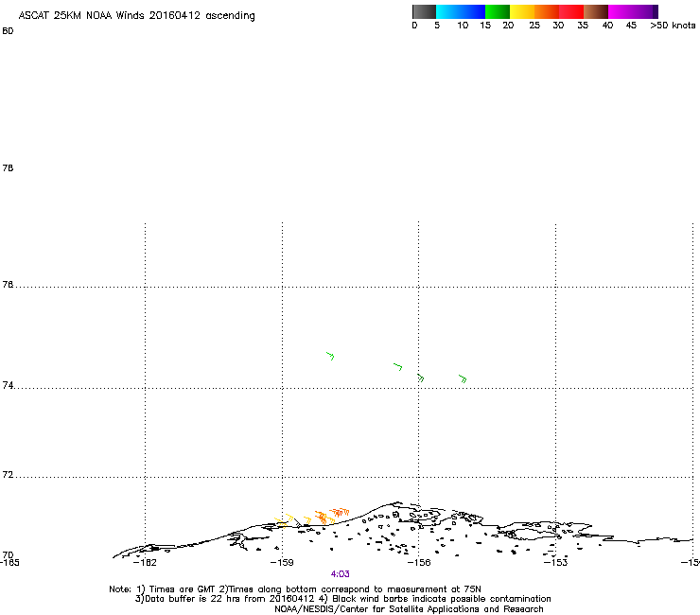Click the yellow 20-25 knots color bar segment
Image resolution: width=700 pixels, height=615 pixels.
[522, 11]
